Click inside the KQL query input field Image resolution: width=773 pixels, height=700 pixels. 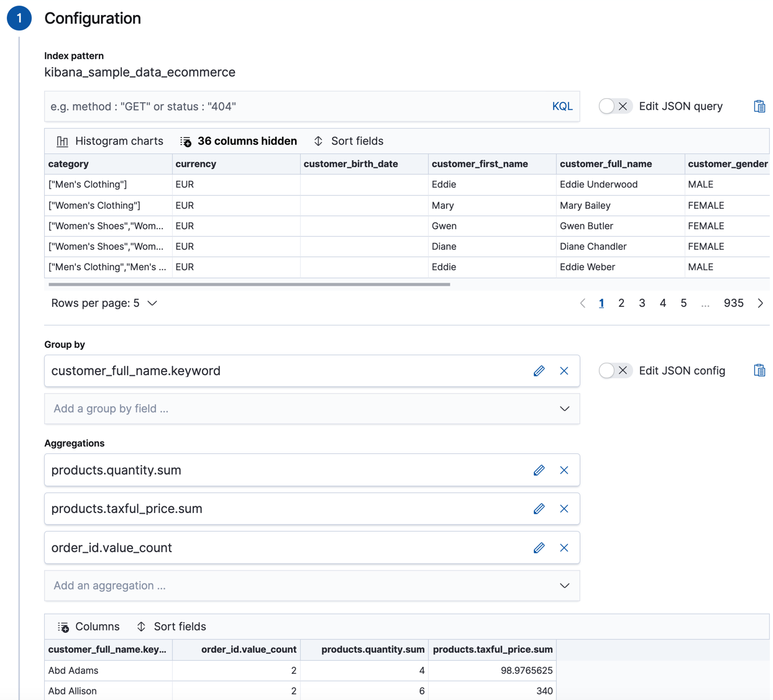(x=249, y=106)
